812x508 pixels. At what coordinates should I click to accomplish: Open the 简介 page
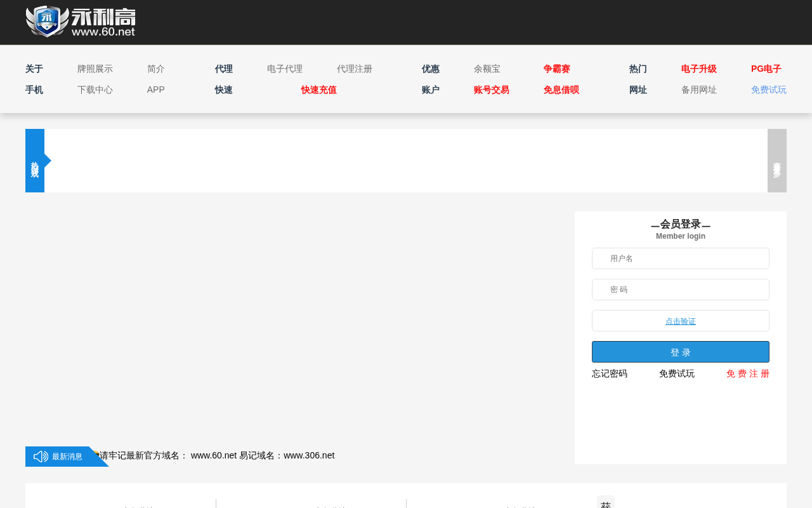(x=156, y=69)
